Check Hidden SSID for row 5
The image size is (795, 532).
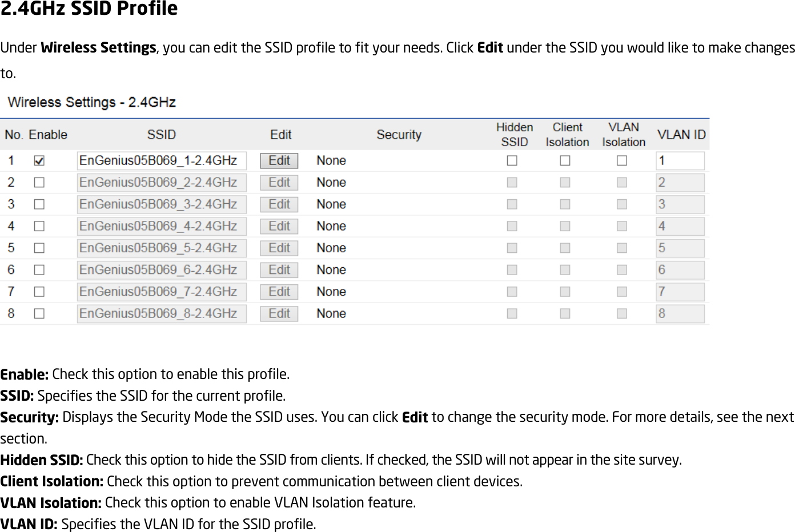point(512,248)
